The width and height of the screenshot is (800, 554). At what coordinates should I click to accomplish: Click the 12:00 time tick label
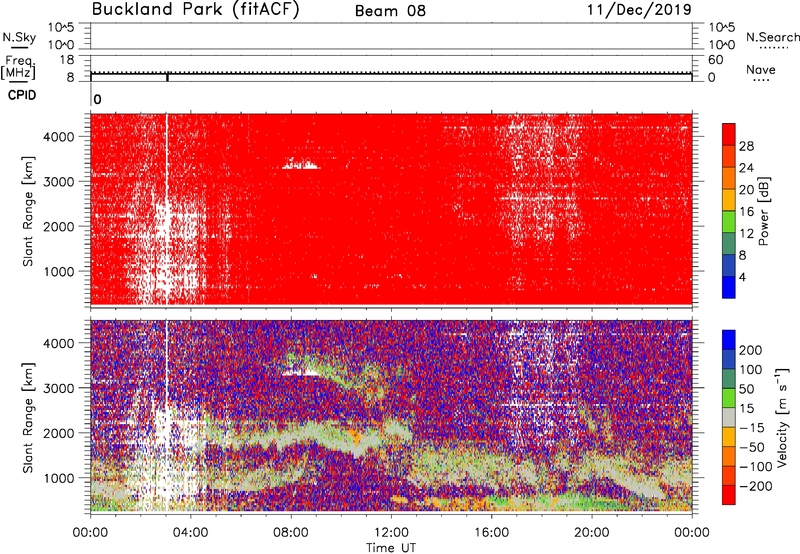[x=391, y=533]
